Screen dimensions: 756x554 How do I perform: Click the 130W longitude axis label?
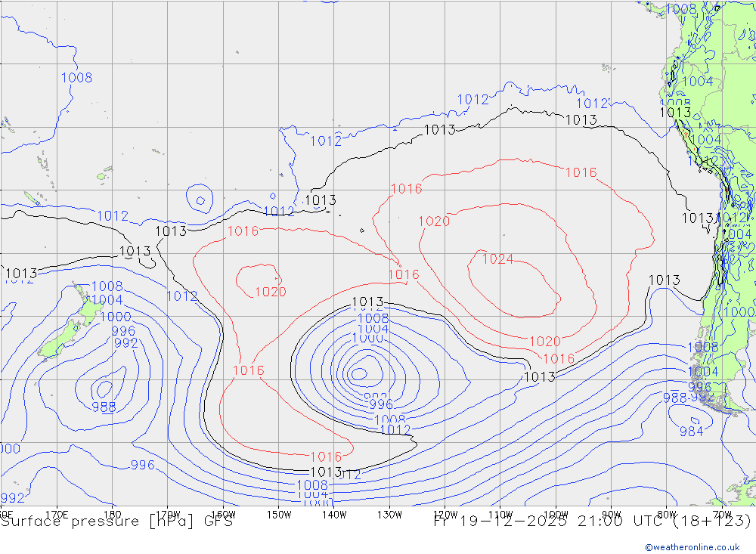tap(389, 515)
